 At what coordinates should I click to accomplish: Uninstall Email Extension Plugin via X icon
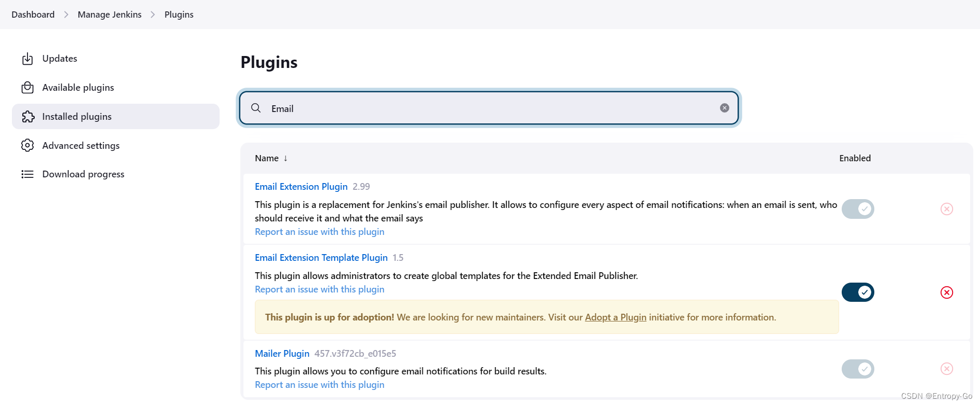pos(947,209)
